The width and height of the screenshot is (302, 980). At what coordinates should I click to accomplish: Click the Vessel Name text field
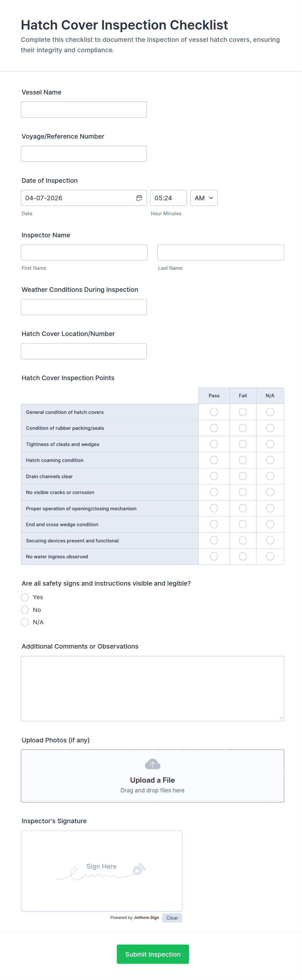click(84, 110)
